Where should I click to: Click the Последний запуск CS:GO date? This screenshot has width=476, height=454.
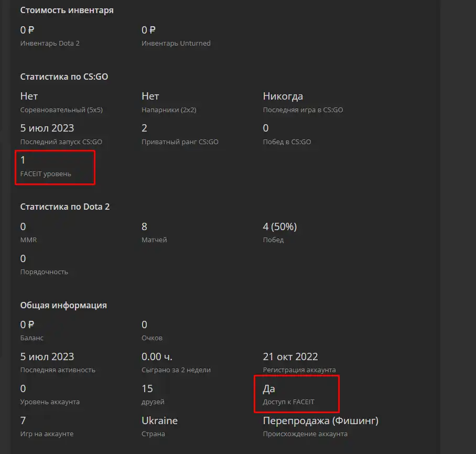click(47, 128)
